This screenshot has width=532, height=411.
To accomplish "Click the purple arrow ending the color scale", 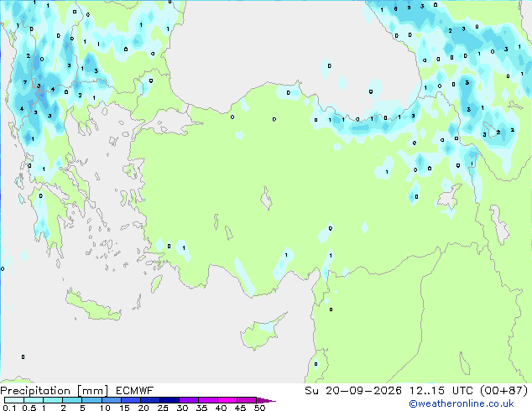I will 266,400.
